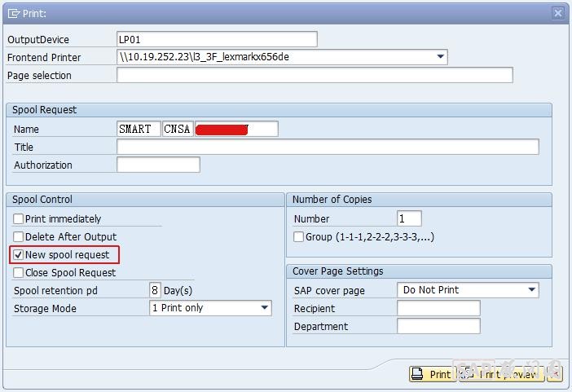Click the Spool retention days field
Screen dimensions: 572x392
[155, 290]
